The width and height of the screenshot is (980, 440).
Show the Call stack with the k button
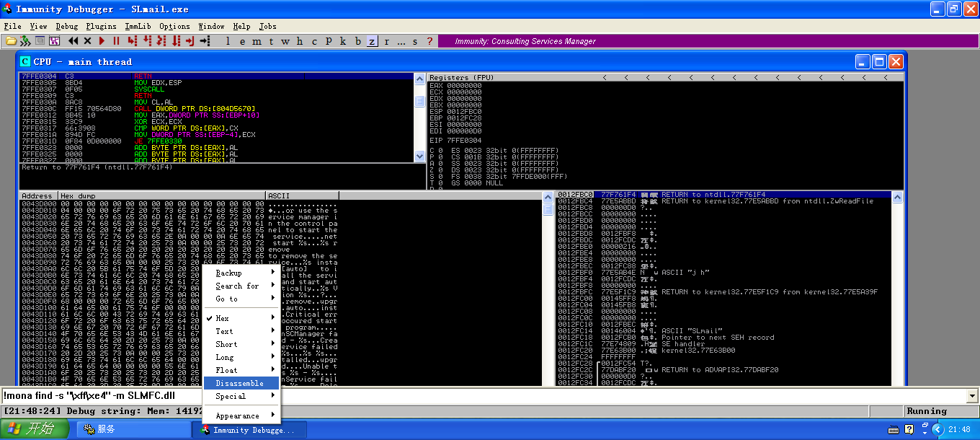click(x=343, y=41)
